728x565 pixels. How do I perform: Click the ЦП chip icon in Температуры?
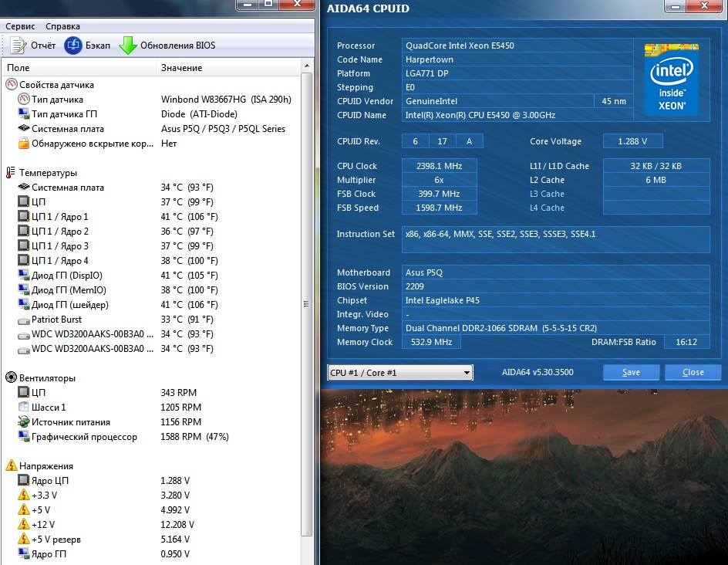click(x=24, y=201)
